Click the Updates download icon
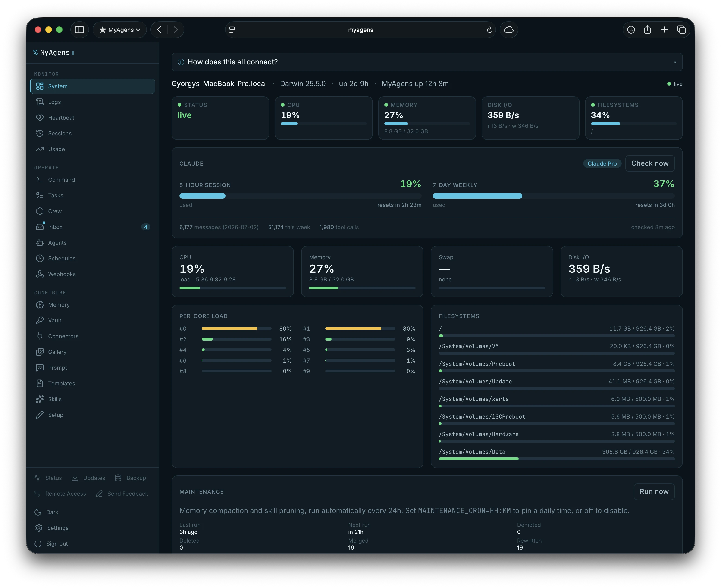 coord(75,478)
